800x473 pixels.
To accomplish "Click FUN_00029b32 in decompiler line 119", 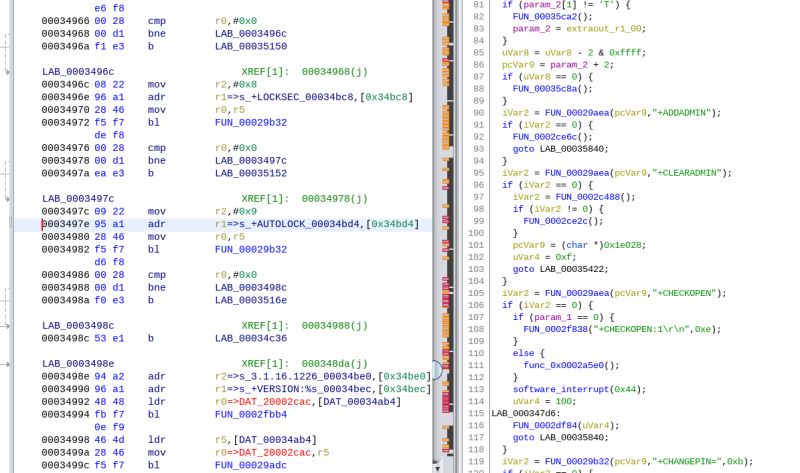I will [x=577, y=461].
